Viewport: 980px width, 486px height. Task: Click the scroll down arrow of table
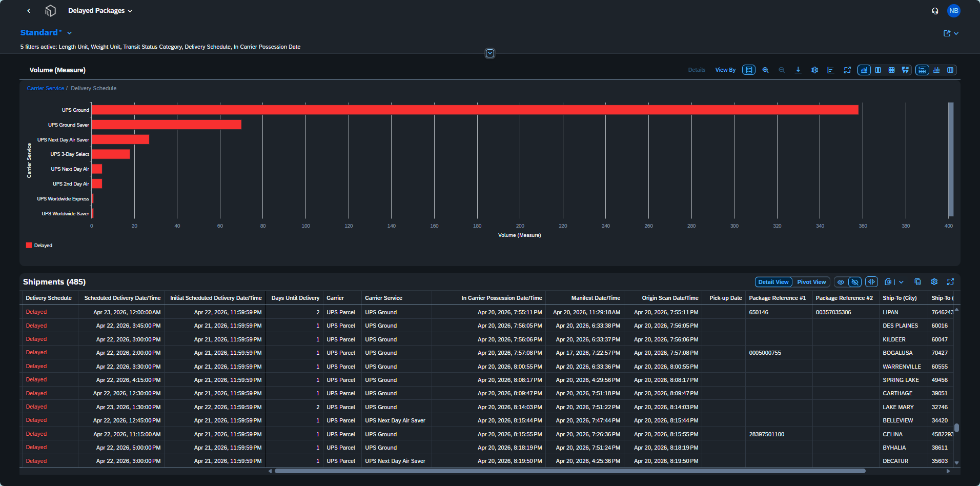(x=956, y=463)
